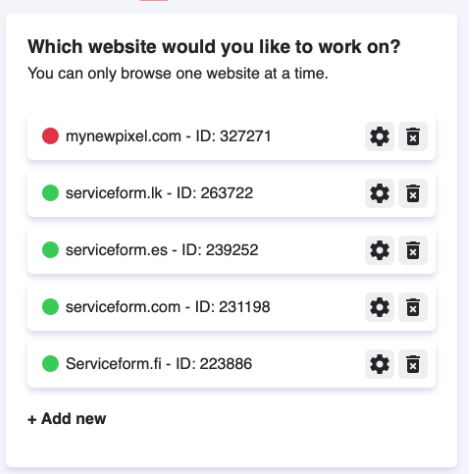Click green status dot of Serviceform.fi
This screenshot has width=472, height=474.
(50, 364)
